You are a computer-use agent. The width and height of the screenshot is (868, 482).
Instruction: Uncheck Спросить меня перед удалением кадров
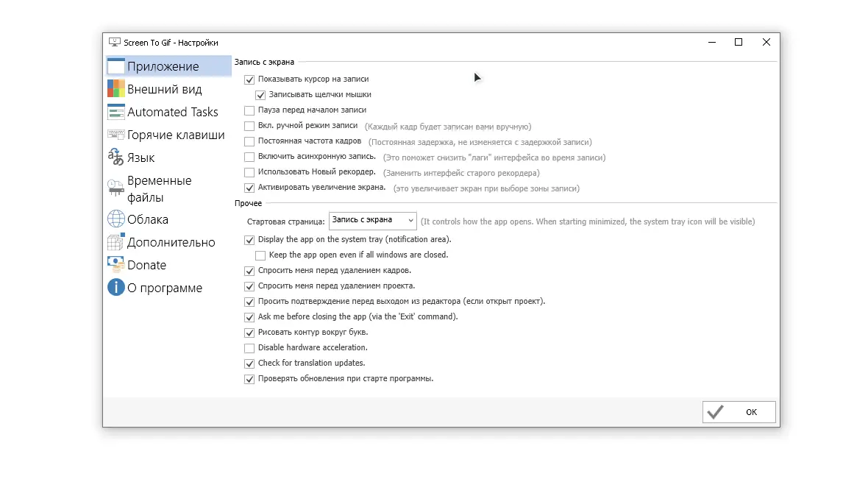click(249, 272)
